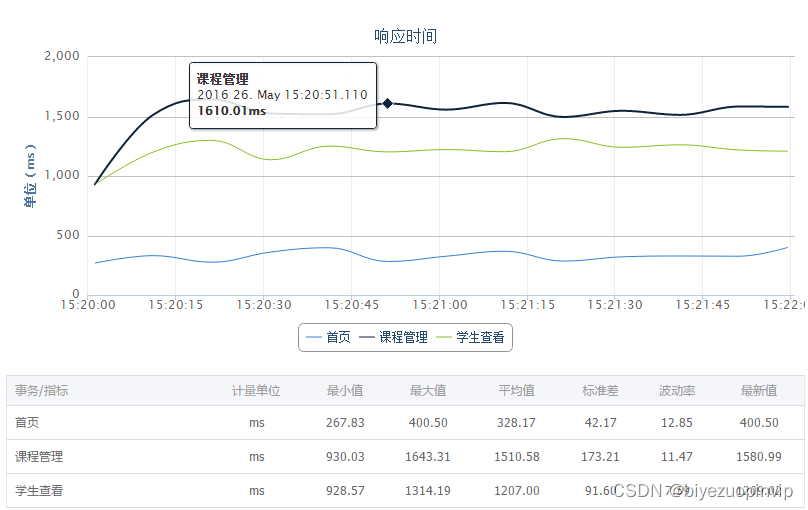Click the 15:20:45 x-axis label
The width and height of the screenshot is (808, 510).
351,305
